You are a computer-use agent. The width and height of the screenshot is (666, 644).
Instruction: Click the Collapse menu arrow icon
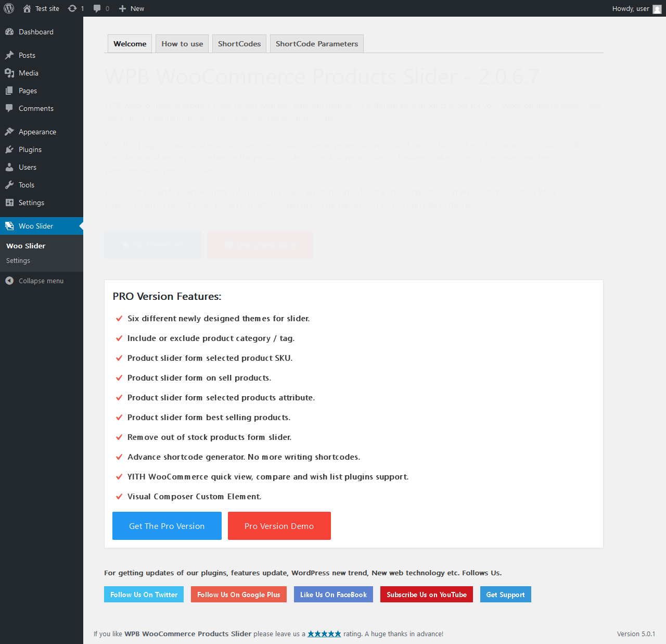pyautogui.click(x=9, y=281)
